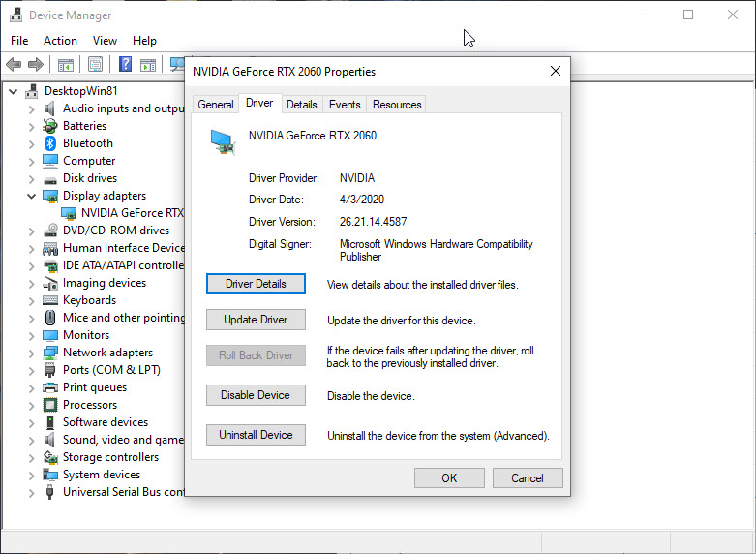Click the Human Interface Devices icon

click(x=50, y=249)
